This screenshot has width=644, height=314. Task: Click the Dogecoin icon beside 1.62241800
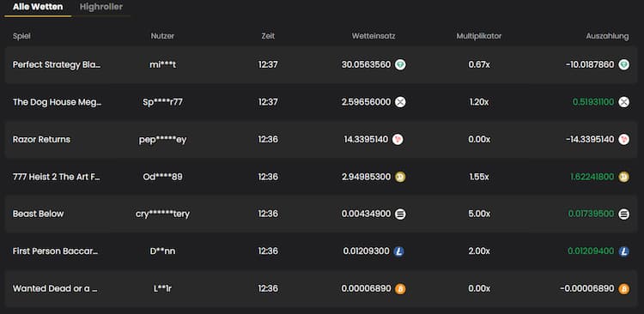[624, 177]
